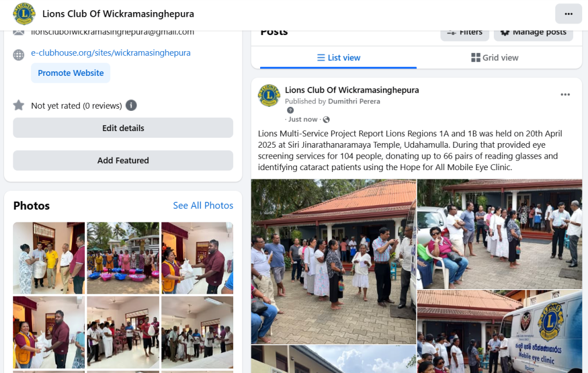Screen dimensions: 588x373
Task: Click the reviews info icon
Action: point(131,105)
